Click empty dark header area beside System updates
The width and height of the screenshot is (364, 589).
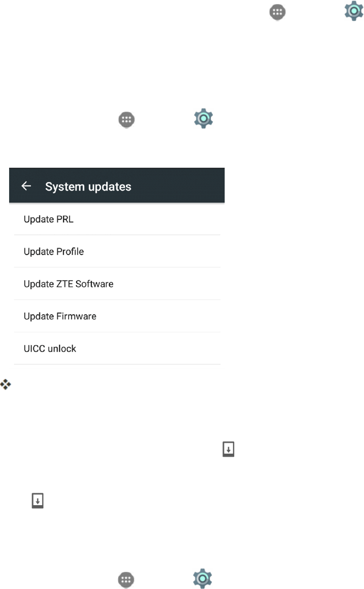[178, 185]
